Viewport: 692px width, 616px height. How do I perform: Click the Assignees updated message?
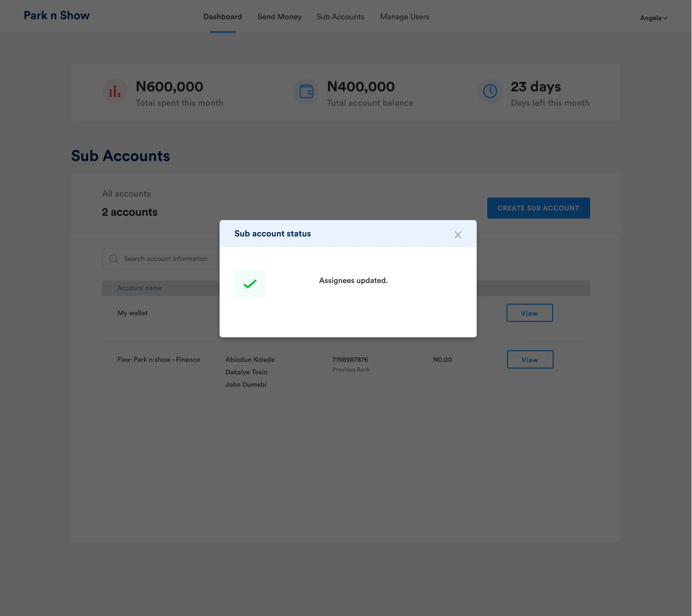353,281
